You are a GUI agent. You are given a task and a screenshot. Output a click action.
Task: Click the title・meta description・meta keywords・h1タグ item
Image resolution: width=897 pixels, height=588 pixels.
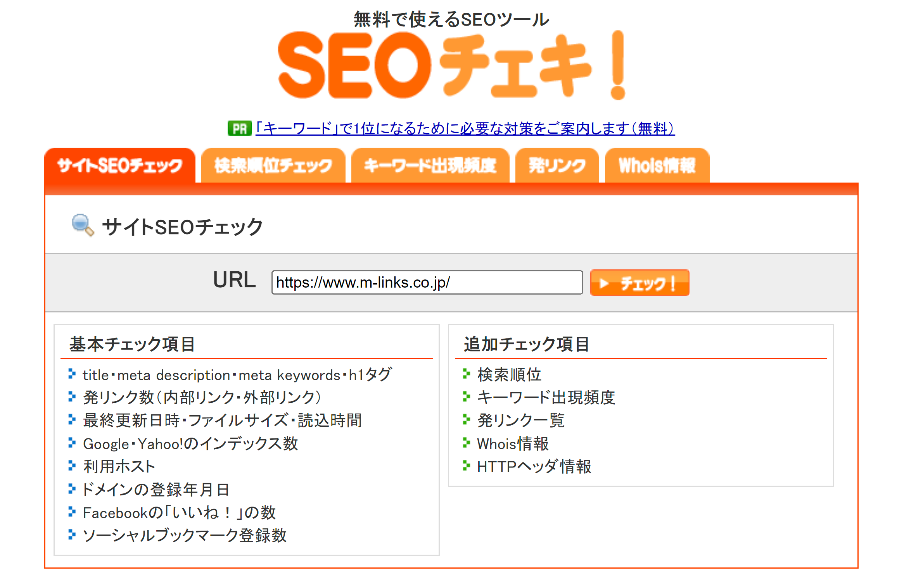(237, 375)
